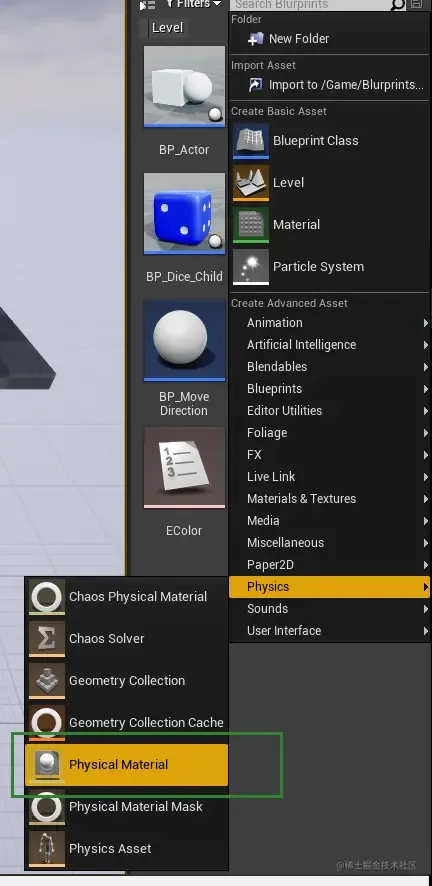The height and width of the screenshot is (886, 432).
Task: Click the Geometry Collection icon
Action: (x=47, y=680)
